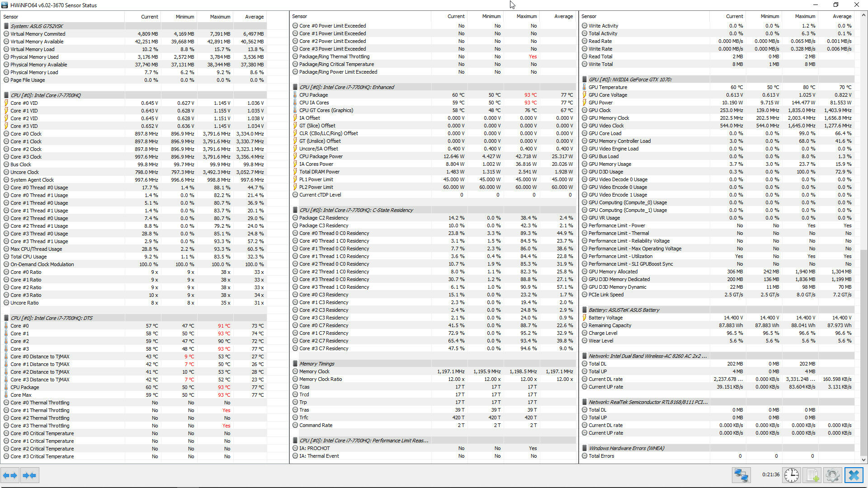The height and width of the screenshot is (488, 868).
Task: Click icon beside Memory Timings header
Action: 295,364
